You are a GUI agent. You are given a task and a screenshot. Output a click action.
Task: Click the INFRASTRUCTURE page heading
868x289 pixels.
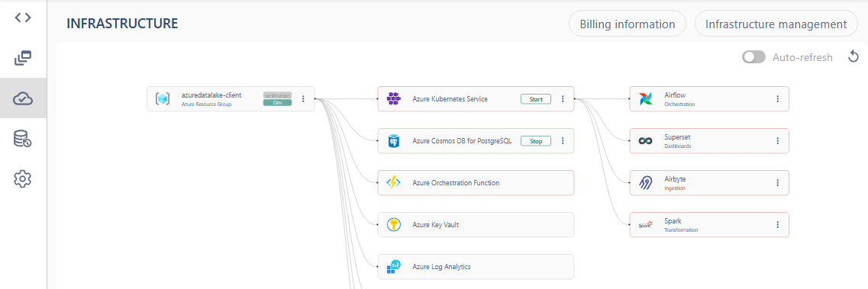(122, 23)
